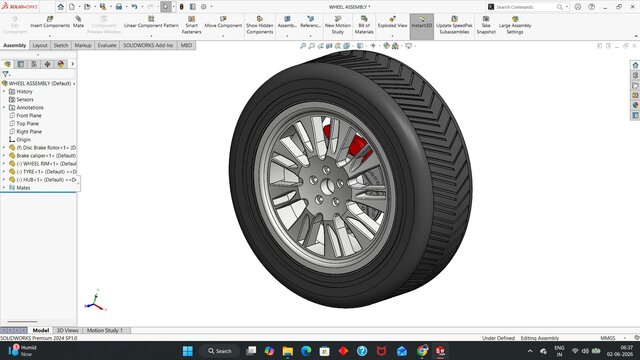
Task: Open Windows Start menu
Action: tap(188, 351)
